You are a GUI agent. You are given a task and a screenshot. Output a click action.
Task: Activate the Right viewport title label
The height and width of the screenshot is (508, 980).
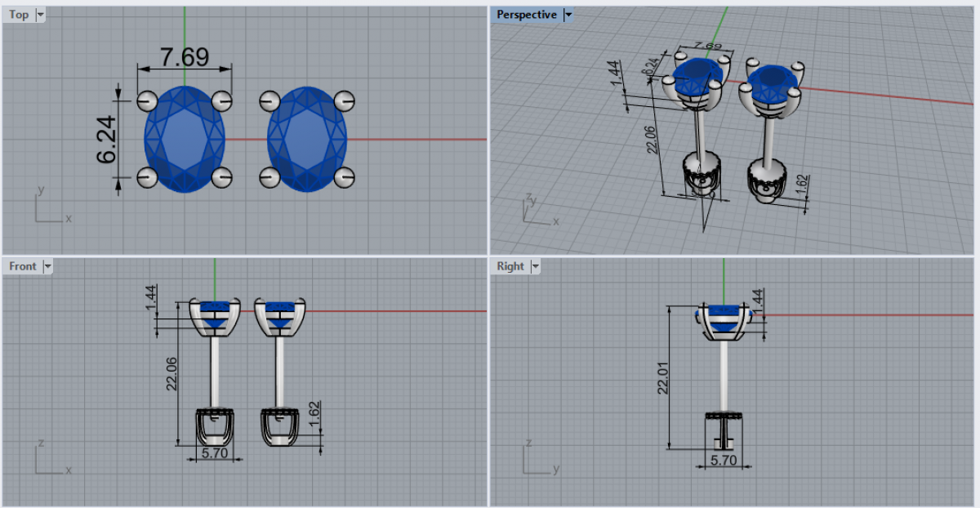pyautogui.click(x=510, y=266)
